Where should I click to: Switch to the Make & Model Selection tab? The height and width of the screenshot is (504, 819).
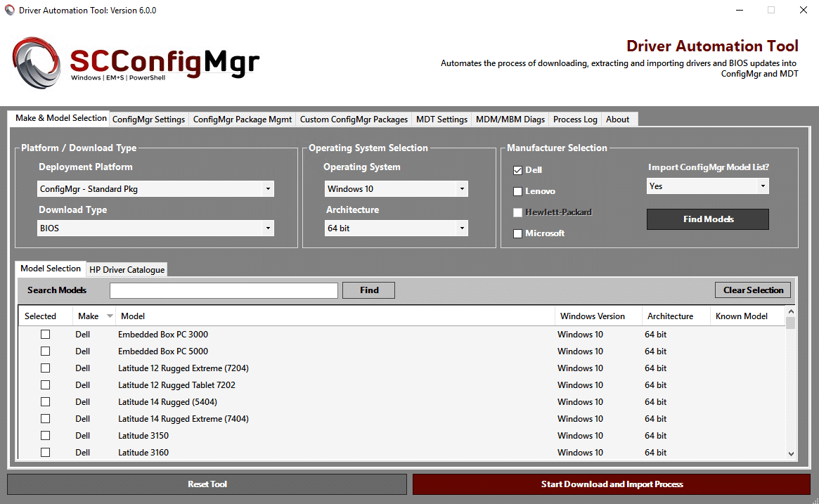point(61,118)
